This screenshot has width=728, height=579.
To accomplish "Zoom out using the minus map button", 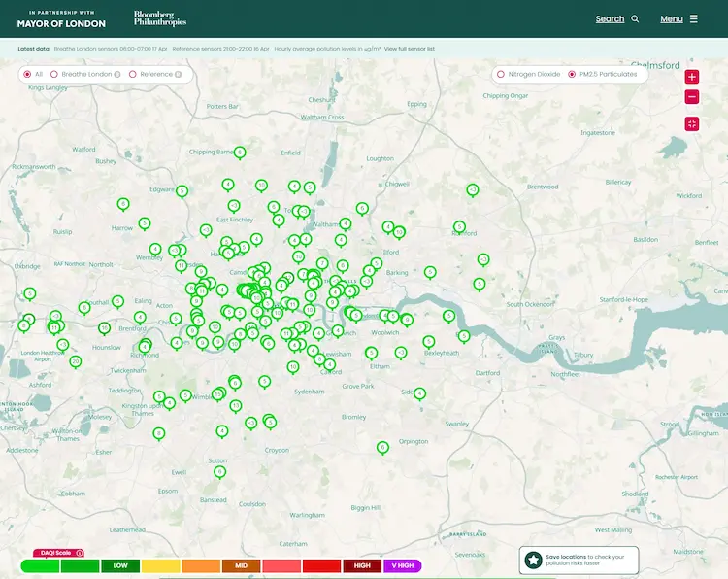I will pos(691,97).
